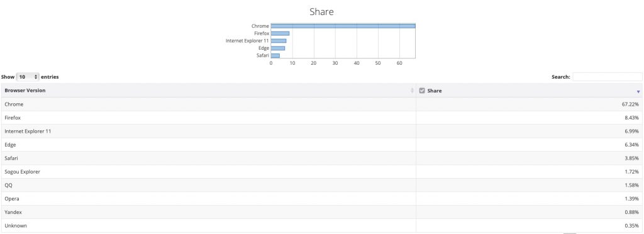Select the Chrome table row

pyautogui.click(x=321, y=104)
